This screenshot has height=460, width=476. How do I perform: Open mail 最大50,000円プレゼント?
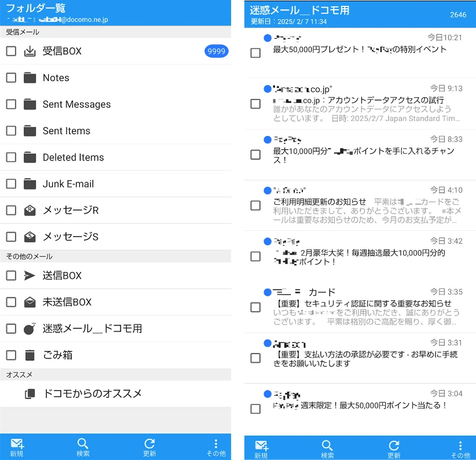pyautogui.click(x=360, y=53)
